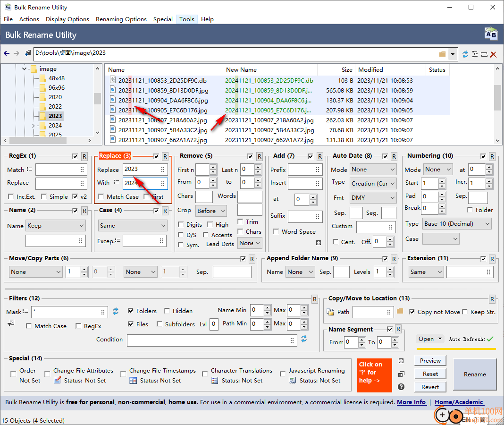Screen dimensions: 504x425
Task: Toggle the Folders filter checkbox
Action: [131, 311]
